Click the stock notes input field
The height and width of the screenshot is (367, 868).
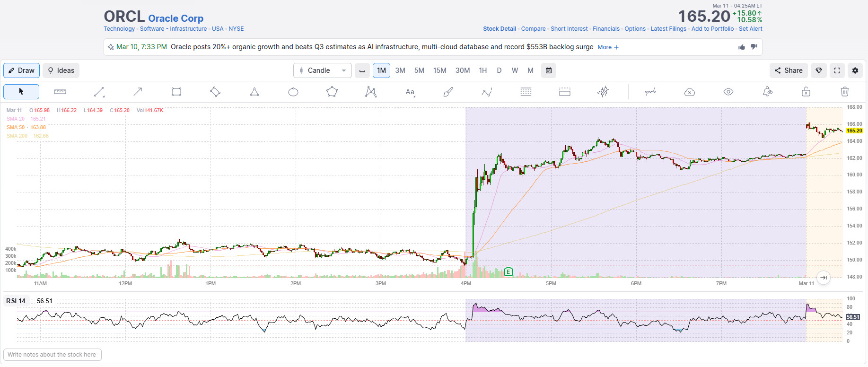(52, 355)
